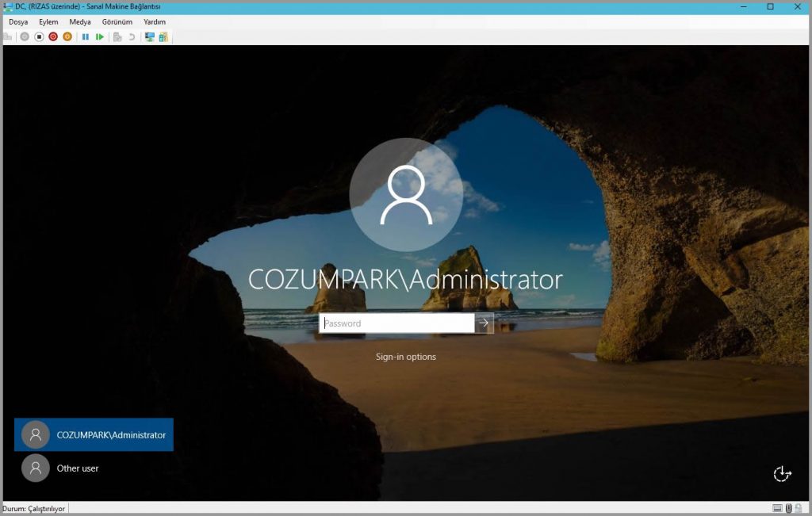The image size is (812, 516).
Task: Turn off the VM with the black square icon
Action: 39,36
